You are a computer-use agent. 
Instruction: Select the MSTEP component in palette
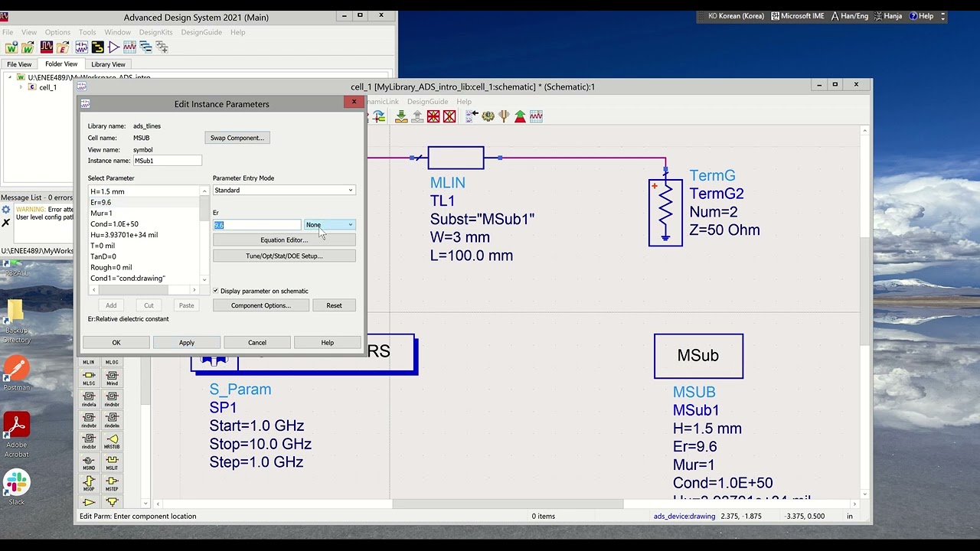pyautogui.click(x=112, y=483)
